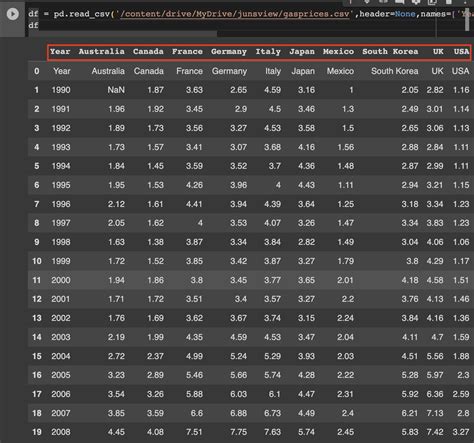474x443 pixels.
Task: Select the bold Italy column header
Action: [x=268, y=52]
